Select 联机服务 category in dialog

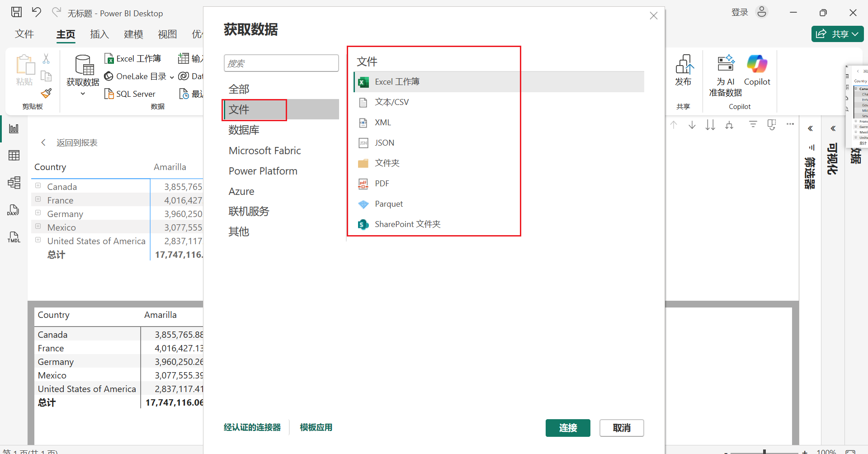point(281,212)
